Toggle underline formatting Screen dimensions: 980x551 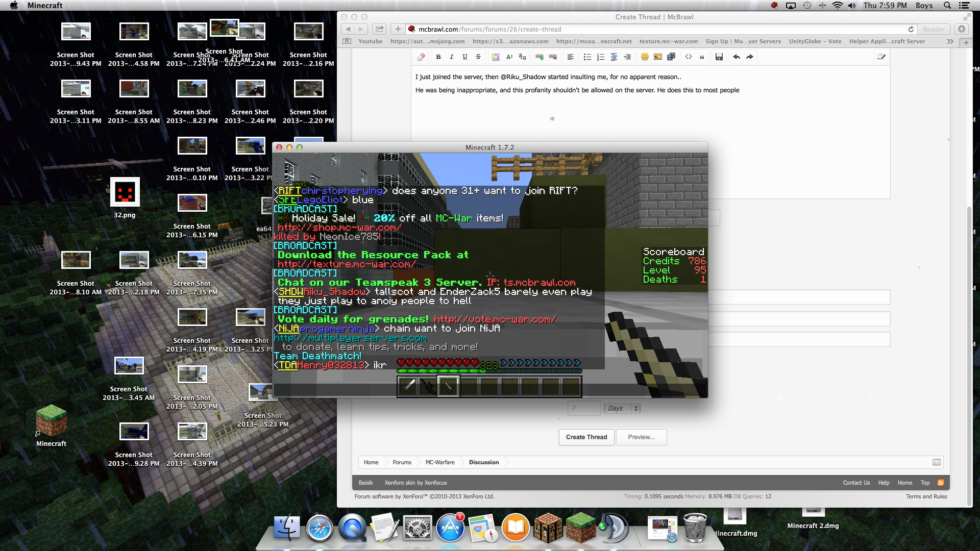click(x=464, y=57)
